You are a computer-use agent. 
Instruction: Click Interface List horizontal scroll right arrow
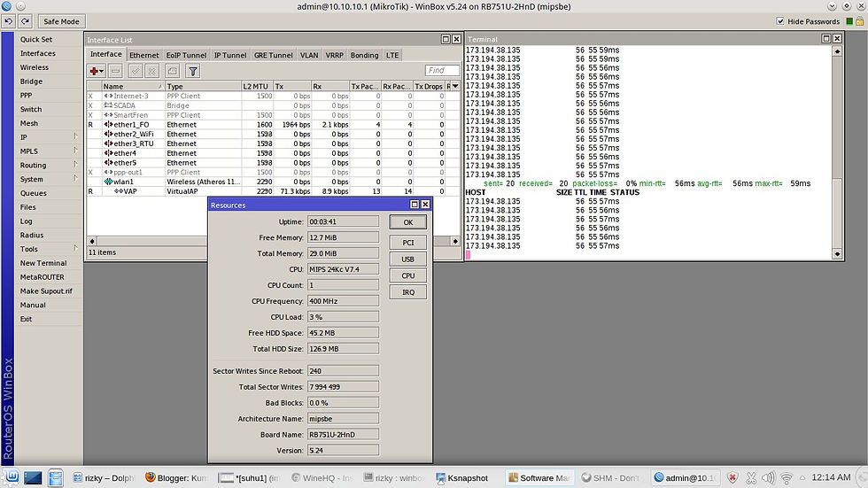(x=455, y=241)
